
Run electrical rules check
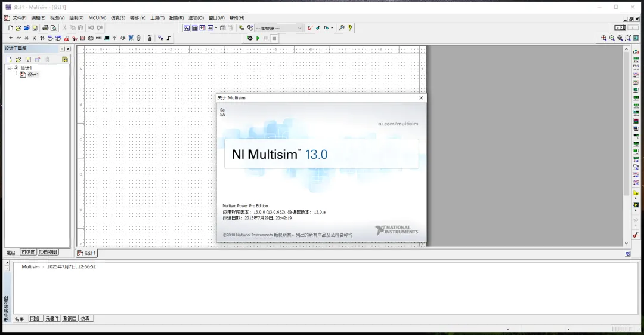(310, 28)
